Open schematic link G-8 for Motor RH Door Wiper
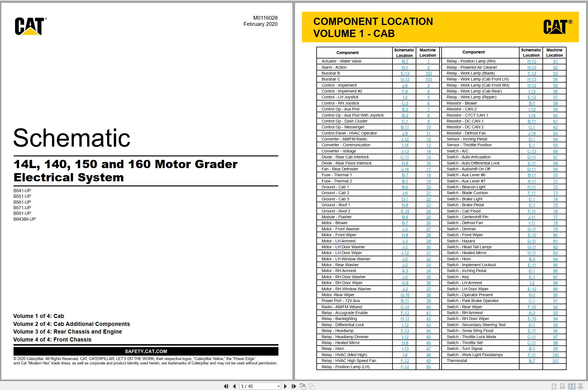Image resolution: width=588 pixels, height=390 pixels. (x=405, y=283)
